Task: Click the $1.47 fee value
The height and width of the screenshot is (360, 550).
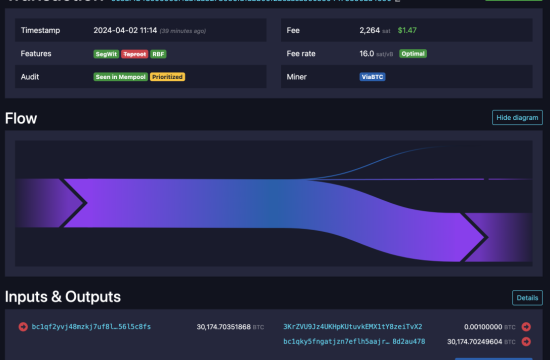Action: click(407, 31)
